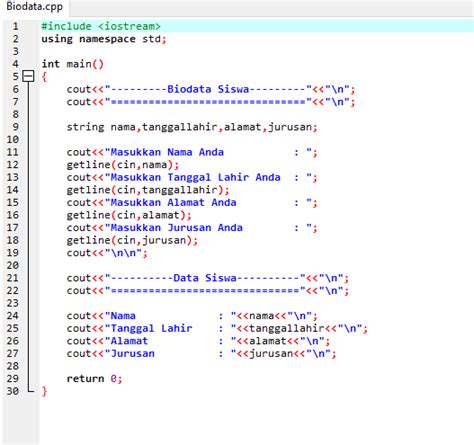This screenshot has height=445, width=474.
Task: Click the 'return 0;' statement
Action: point(94,379)
